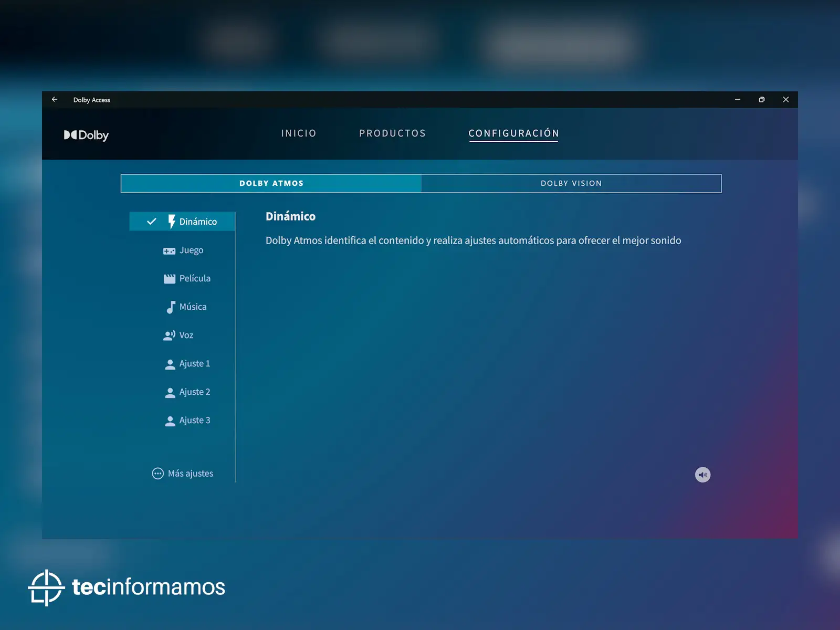Click the gamepad icon for Juego
Screen dimensions: 840x630
169,251
